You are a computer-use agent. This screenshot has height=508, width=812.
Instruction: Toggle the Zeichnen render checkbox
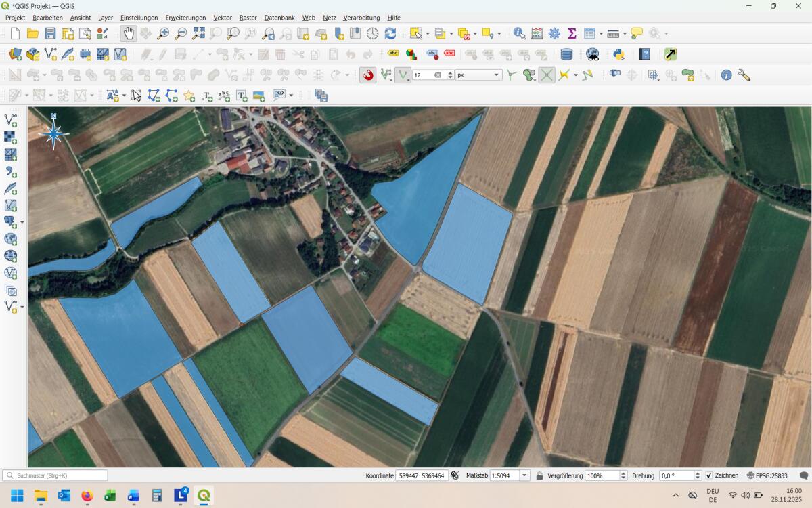click(709, 475)
